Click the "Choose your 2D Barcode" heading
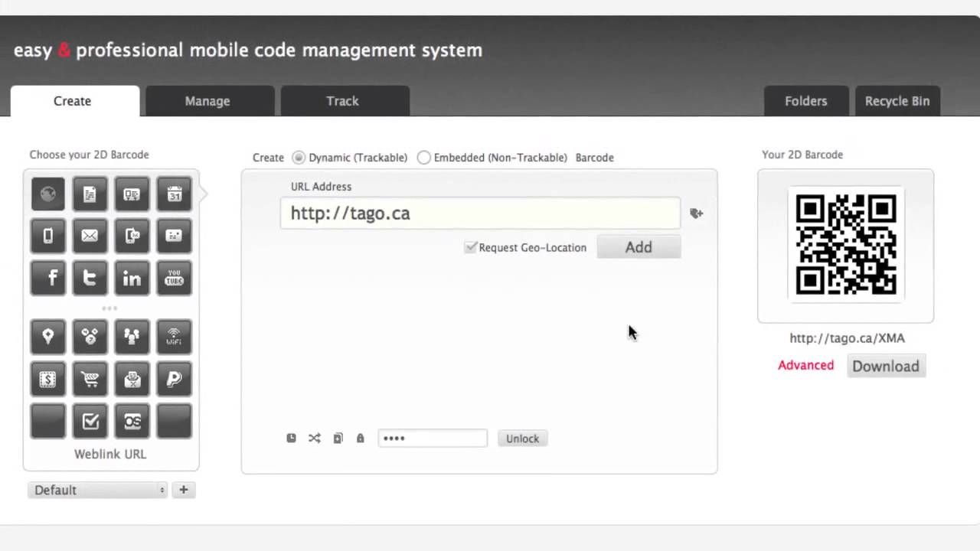980x551 pixels. [89, 155]
